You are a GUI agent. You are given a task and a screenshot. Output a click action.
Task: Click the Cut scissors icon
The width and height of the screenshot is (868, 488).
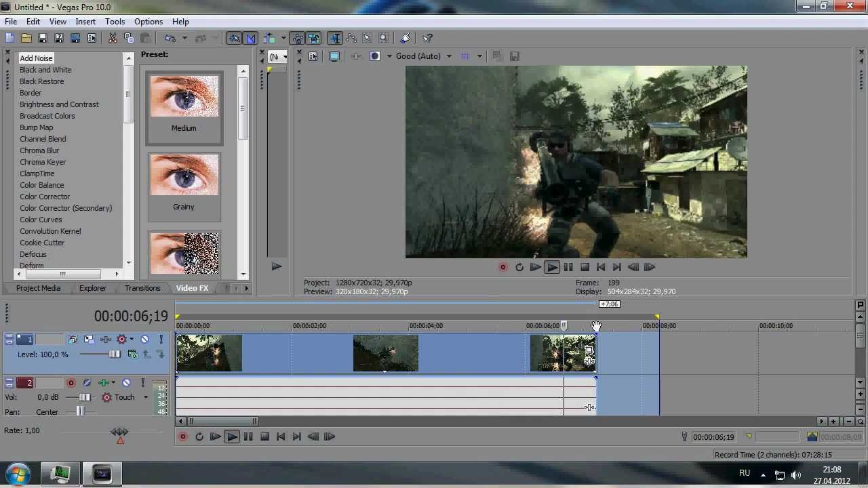click(113, 39)
